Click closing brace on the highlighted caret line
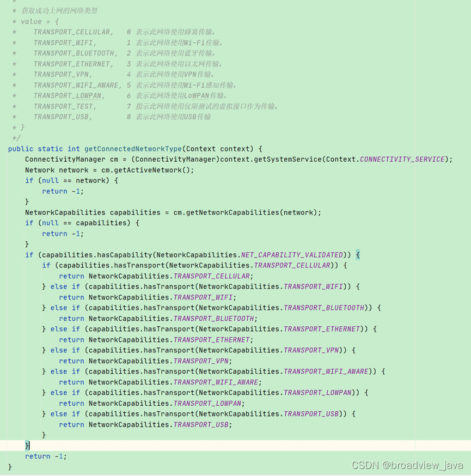Viewport: 471px width, 476px height. [27, 446]
